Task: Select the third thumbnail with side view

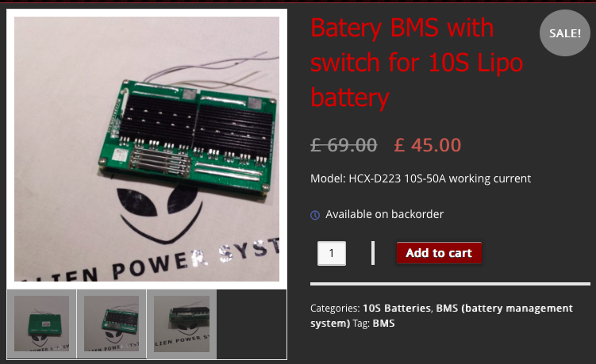Action: [x=182, y=324]
